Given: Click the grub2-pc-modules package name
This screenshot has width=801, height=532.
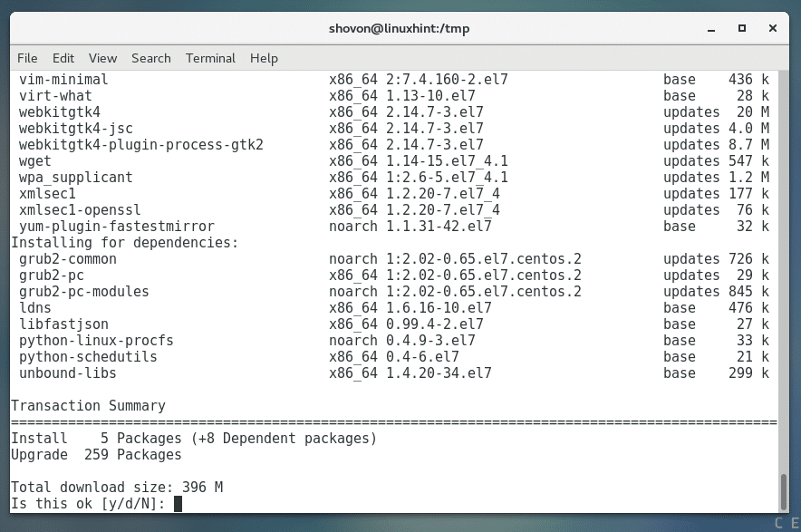Looking at the screenshot, I should tap(83, 292).
